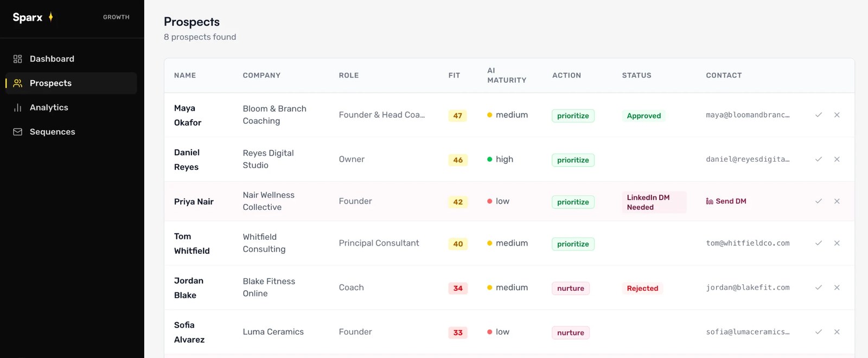Select the Bloom & Branch Coaching company cell
The width and height of the screenshot is (868, 358).
pyautogui.click(x=275, y=115)
